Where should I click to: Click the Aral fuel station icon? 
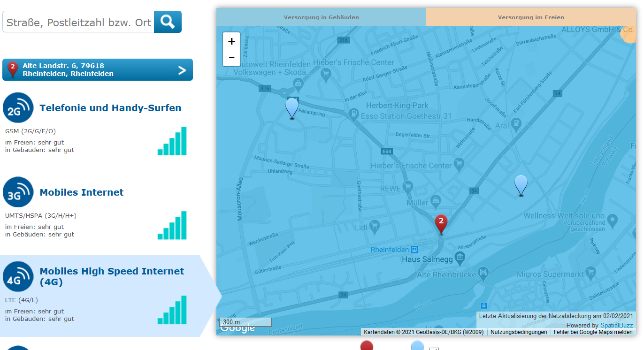click(x=516, y=123)
